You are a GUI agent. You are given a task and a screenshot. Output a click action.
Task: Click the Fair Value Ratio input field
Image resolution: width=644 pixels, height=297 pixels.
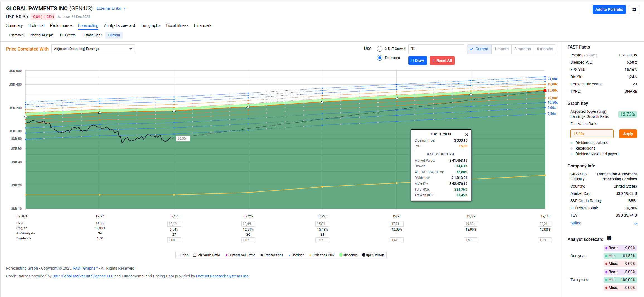592,134
